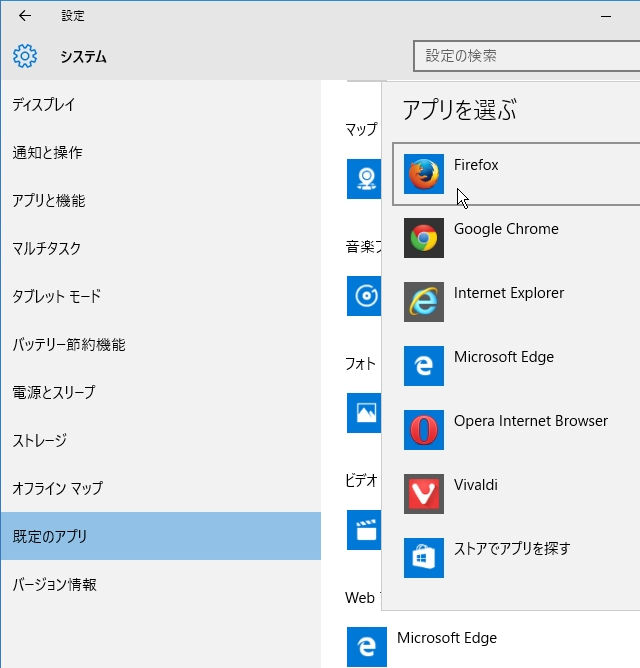This screenshot has width=640, height=668.
Task: Select the Opera Internet Browser icon
Action: coord(424,429)
